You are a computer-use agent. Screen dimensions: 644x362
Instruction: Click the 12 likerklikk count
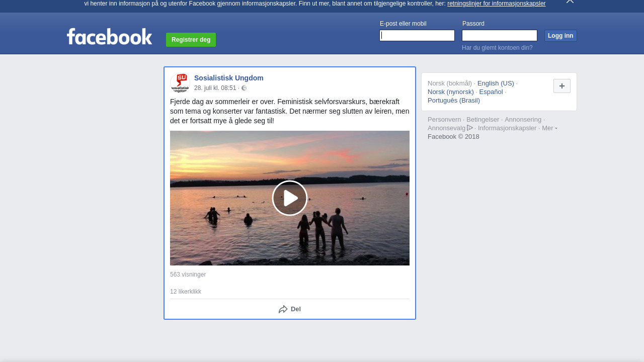186,292
